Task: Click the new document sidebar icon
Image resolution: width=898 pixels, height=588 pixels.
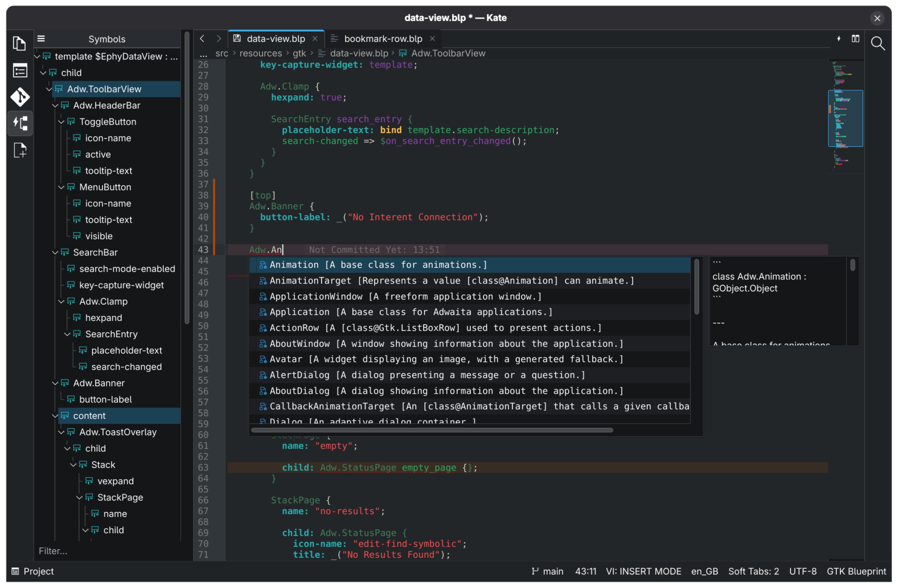Action: pyautogui.click(x=20, y=150)
